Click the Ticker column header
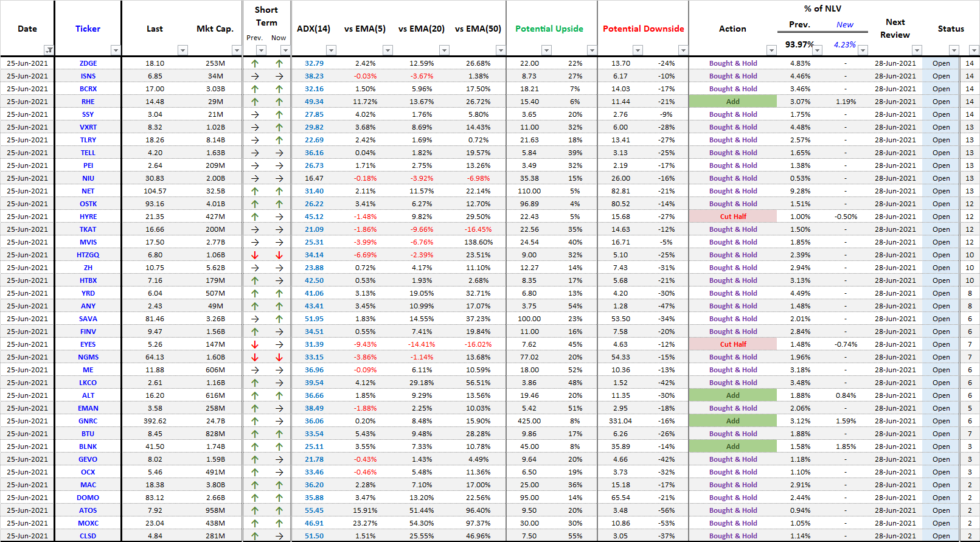980x542 pixels. (x=88, y=29)
